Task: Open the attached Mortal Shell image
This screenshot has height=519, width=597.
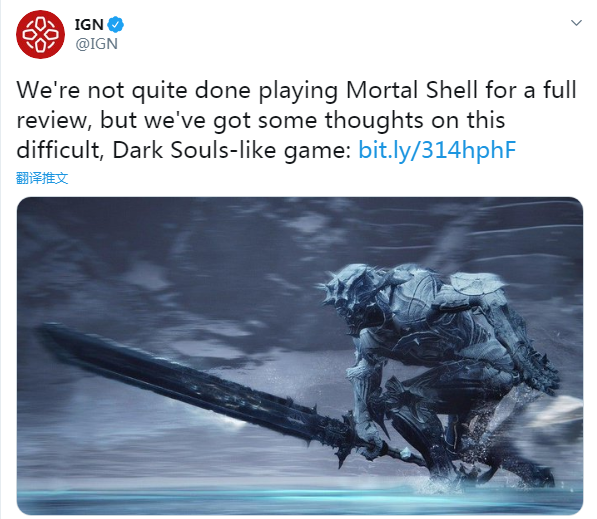Action: coord(300,356)
